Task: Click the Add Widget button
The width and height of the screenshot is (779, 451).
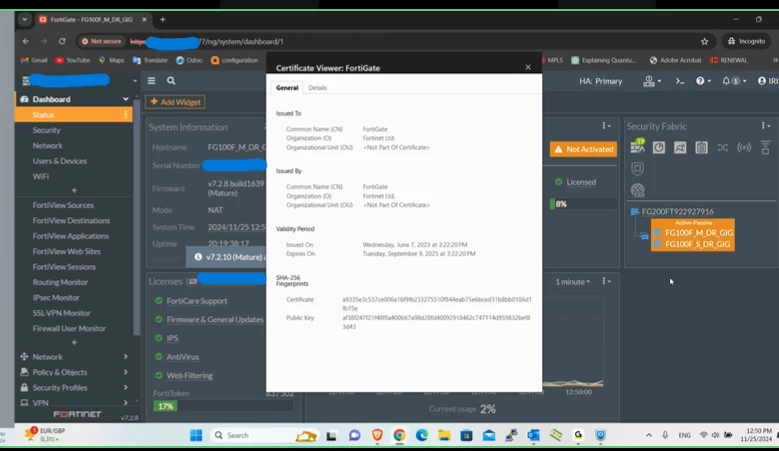Action: pos(175,102)
